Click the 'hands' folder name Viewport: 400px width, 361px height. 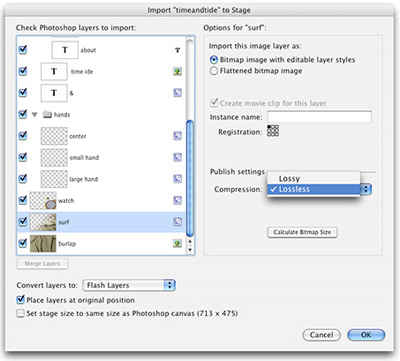tap(62, 115)
